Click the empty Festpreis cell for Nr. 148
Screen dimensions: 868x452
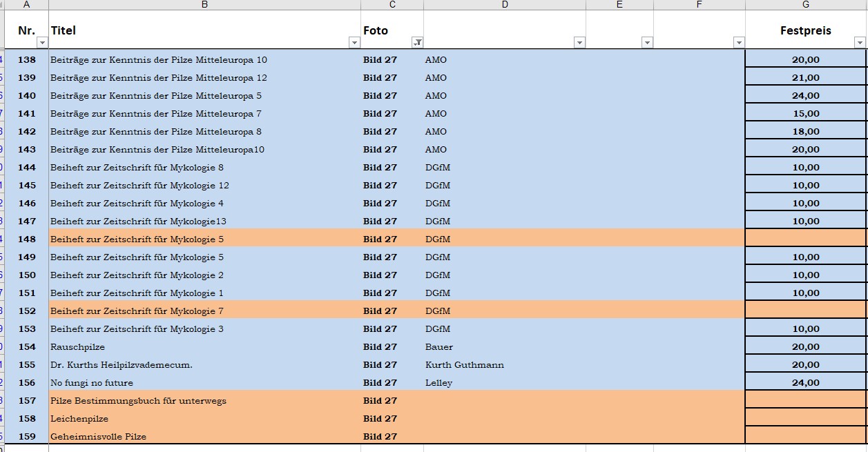(x=805, y=239)
